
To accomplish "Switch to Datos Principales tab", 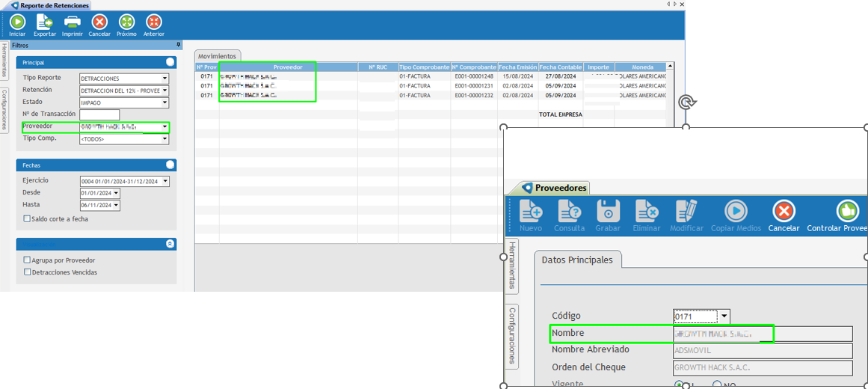I will point(577,260).
